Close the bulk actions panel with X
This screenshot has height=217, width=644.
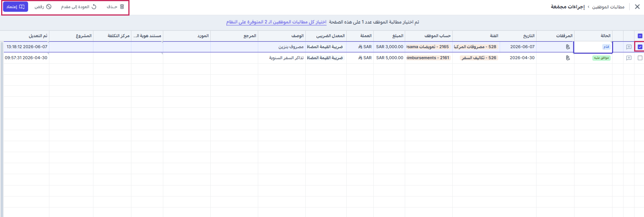point(637,7)
